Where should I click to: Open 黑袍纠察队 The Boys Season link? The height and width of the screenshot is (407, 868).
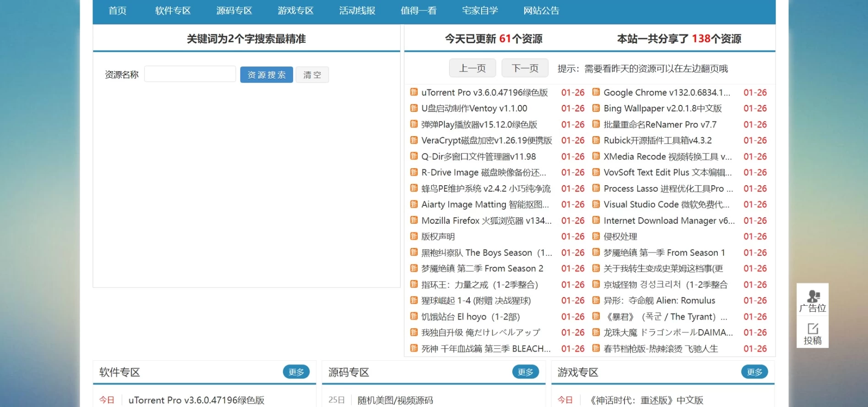(487, 253)
